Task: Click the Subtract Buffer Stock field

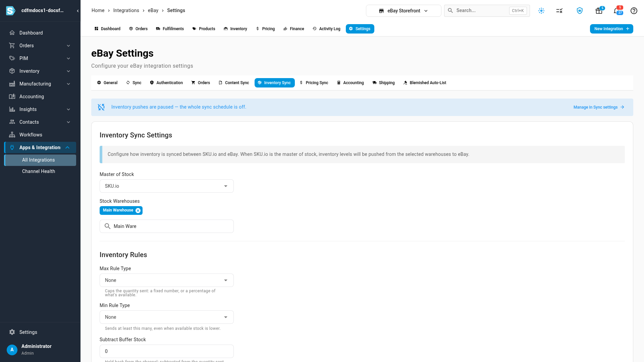Action: [x=167, y=351]
